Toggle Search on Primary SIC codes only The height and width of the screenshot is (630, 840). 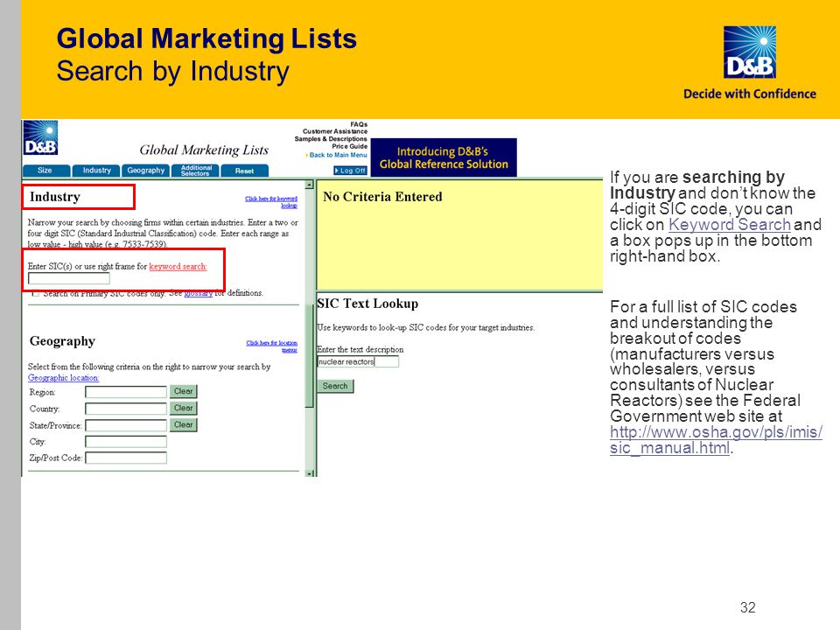[35, 293]
